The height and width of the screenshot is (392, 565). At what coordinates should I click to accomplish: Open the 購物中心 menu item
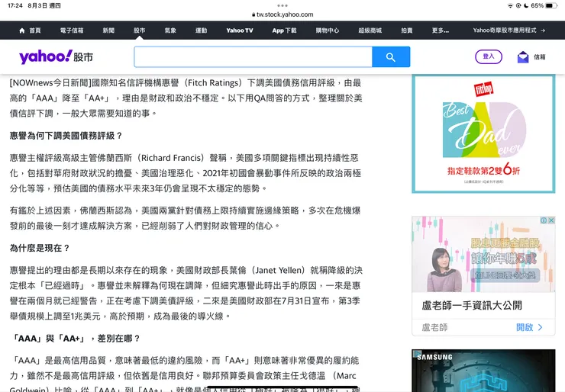(328, 31)
